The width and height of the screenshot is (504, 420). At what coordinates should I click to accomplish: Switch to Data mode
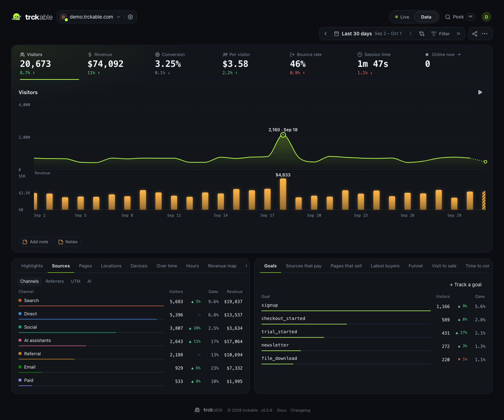click(x=426, y=17)
